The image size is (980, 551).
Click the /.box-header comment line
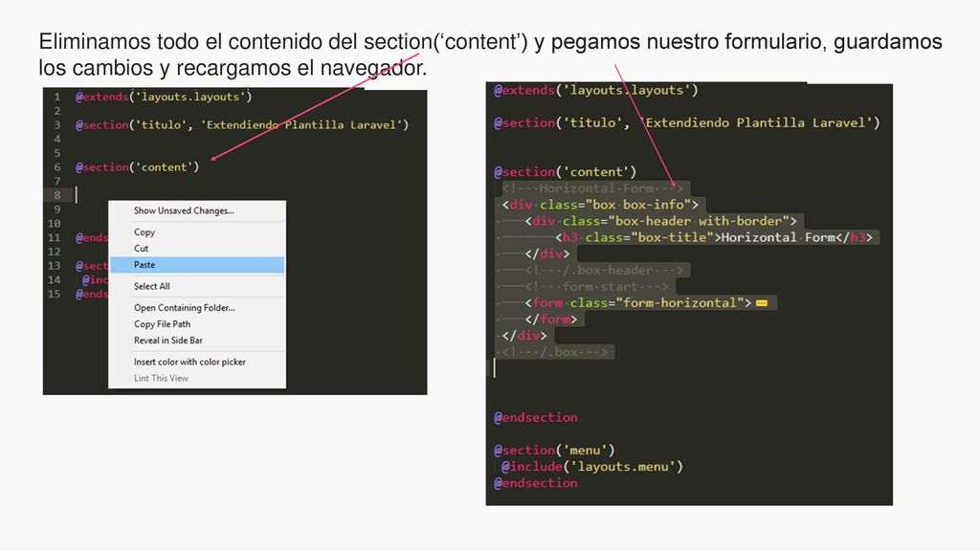pos(605,270)
